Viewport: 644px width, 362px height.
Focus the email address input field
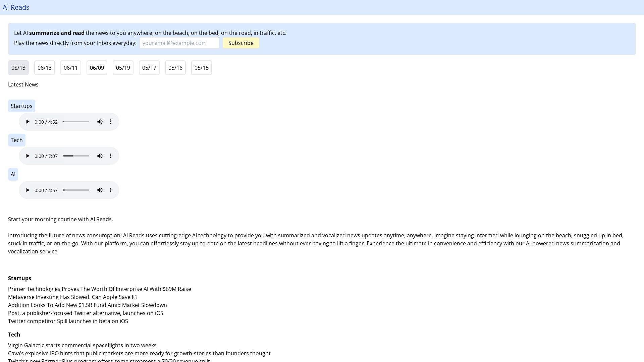point(179,43)
